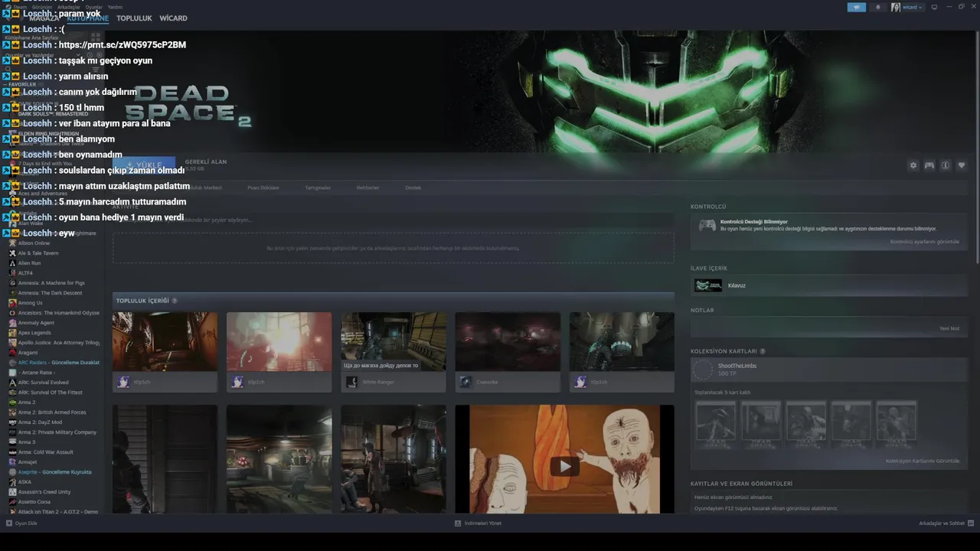Show game info icon

pos(946,165)
